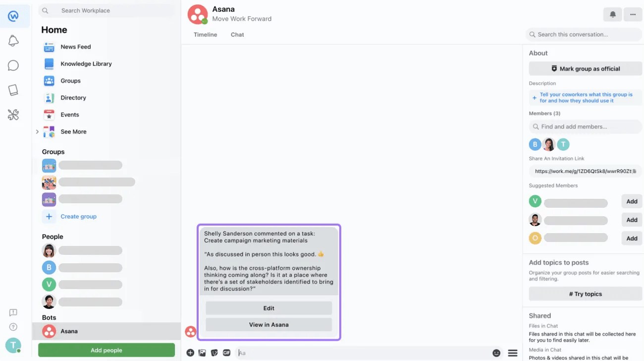Click the plus icon in message composer
Image resolution: width=644 pixels, height=361 pixels.
point(190,353)
